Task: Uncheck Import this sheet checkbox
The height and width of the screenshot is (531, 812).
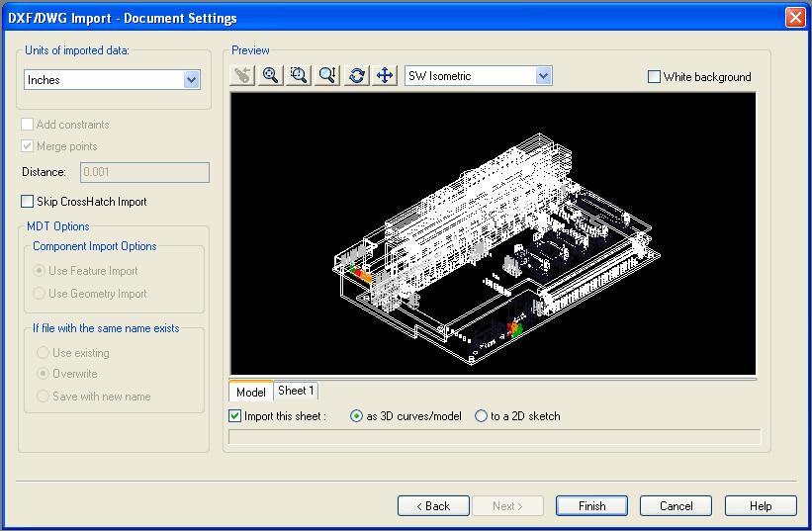Action: coord(234,415)
